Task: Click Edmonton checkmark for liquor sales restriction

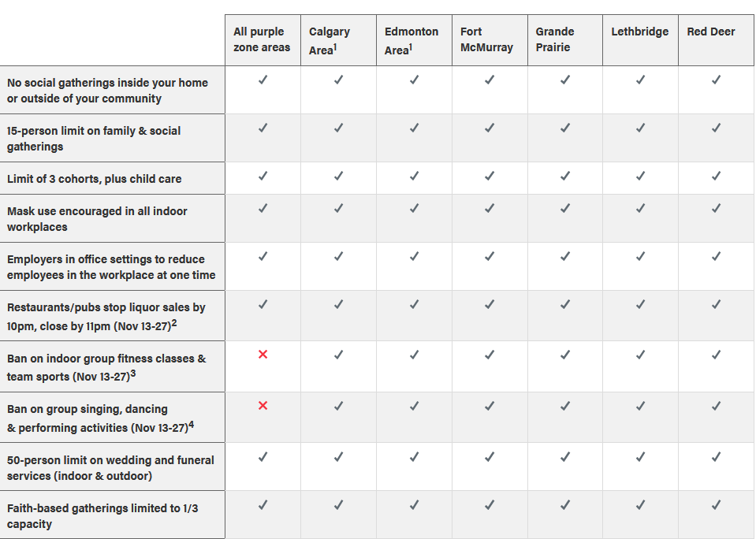Action: [414, 304]
